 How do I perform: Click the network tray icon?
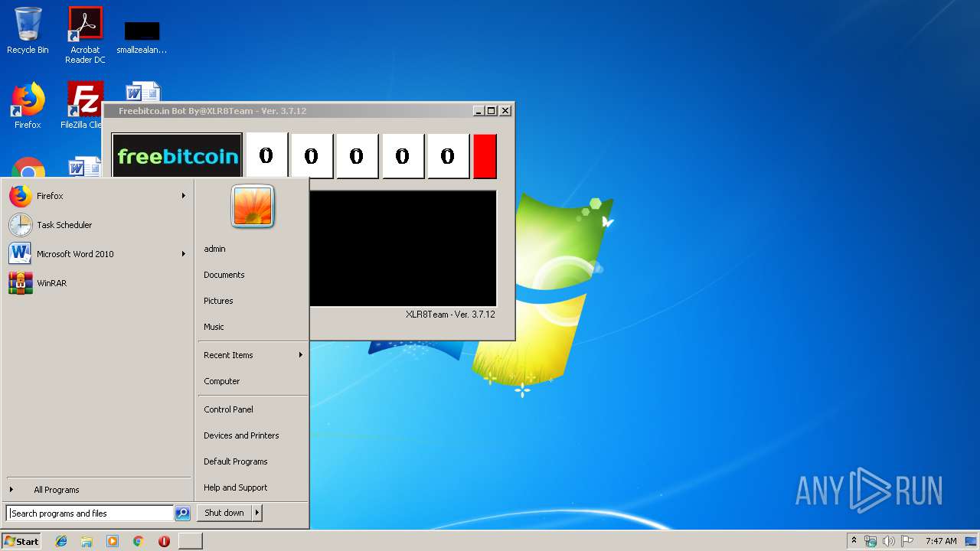click(871, 541)
